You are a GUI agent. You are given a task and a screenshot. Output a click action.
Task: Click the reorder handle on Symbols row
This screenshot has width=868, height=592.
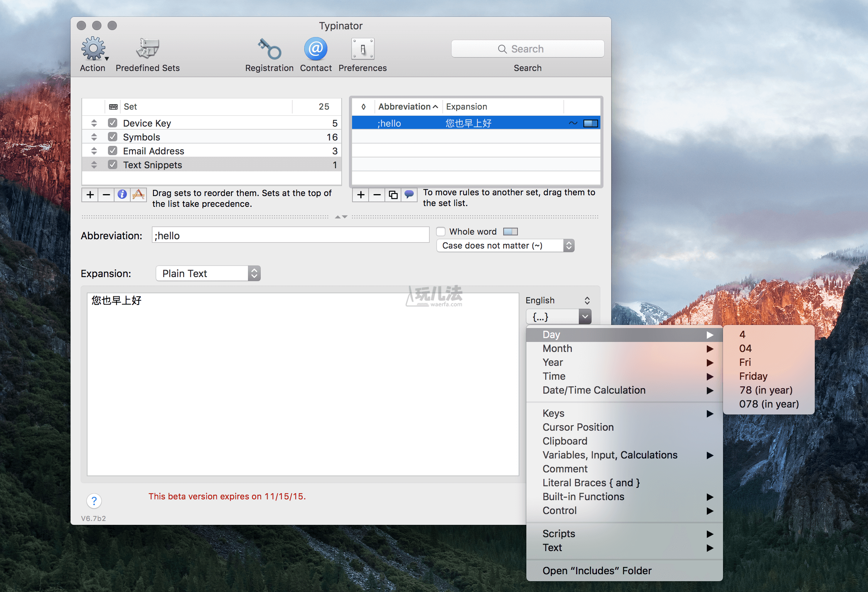point(94,137)
